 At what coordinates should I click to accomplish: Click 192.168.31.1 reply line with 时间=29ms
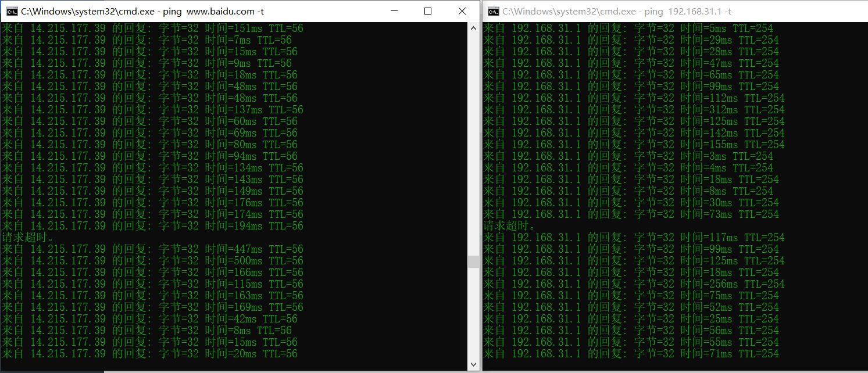point(631,40)
